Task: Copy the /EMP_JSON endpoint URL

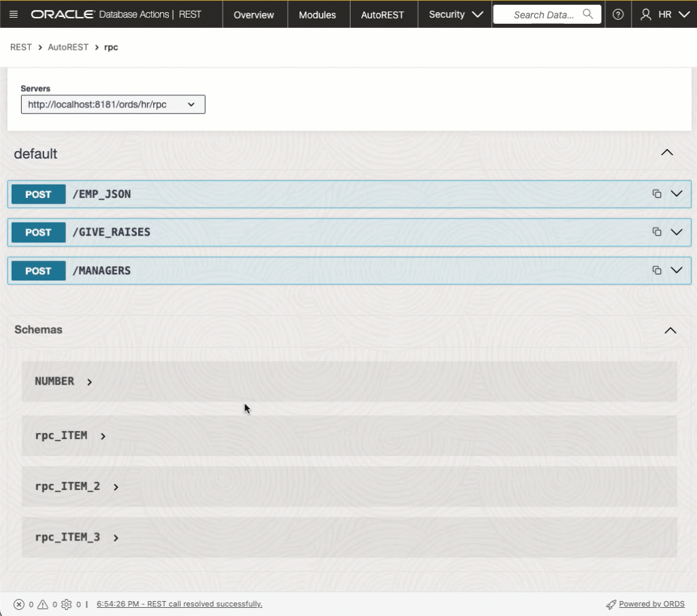Action: [x=656, y=193]
